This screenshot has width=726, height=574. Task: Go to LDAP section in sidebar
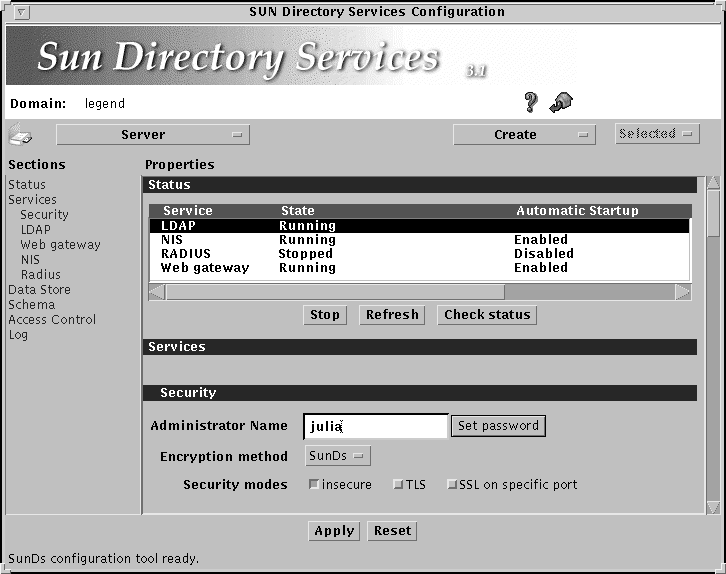[36, 230]
